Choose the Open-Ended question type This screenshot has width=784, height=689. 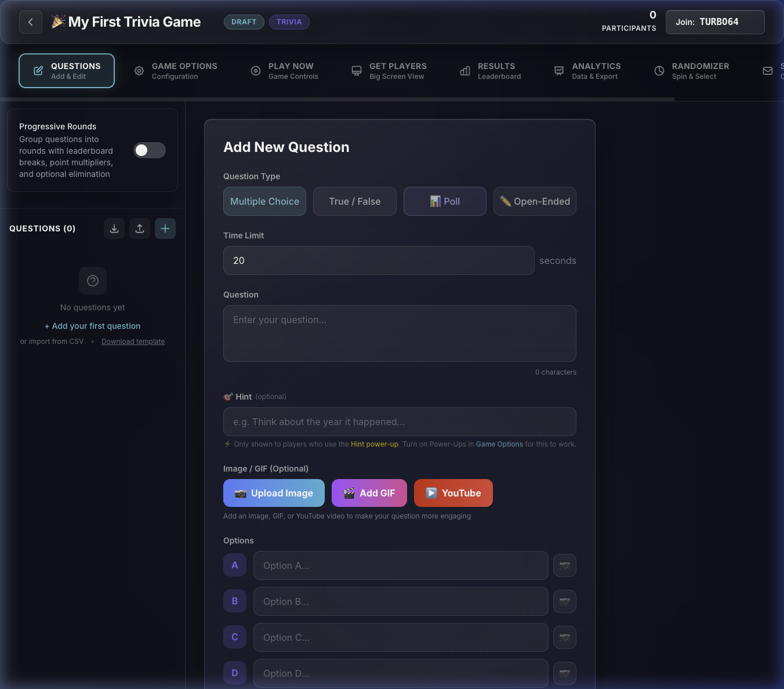click(535, 201)
